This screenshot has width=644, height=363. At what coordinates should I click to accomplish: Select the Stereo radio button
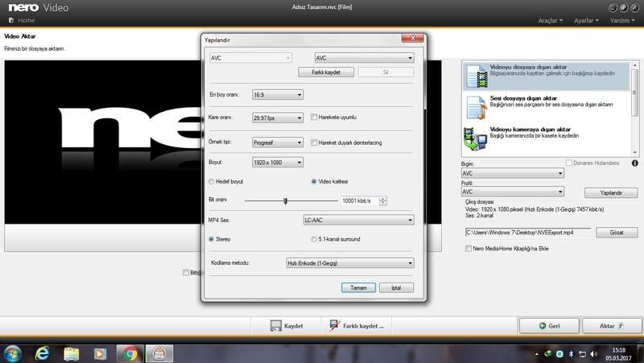(x=211, y=239)
